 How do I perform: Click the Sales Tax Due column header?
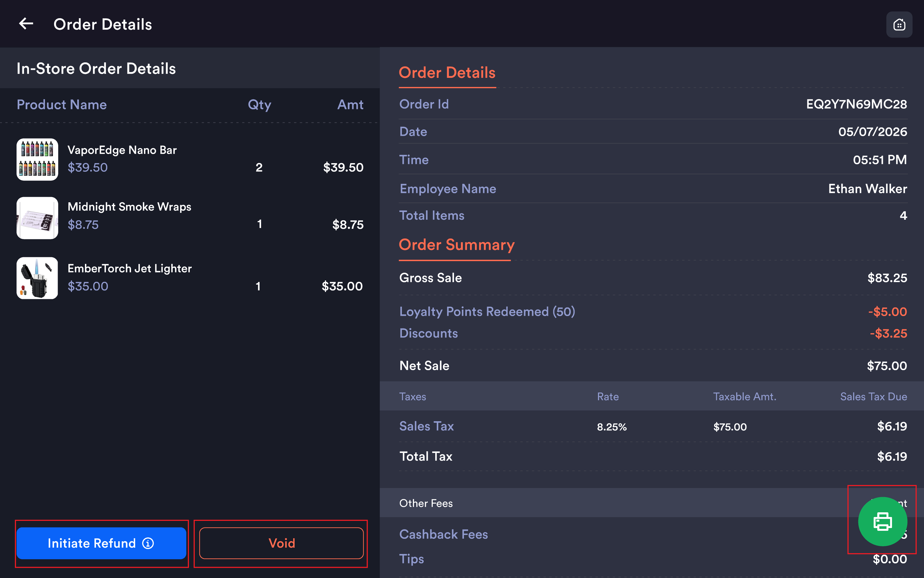click(874, 397)
